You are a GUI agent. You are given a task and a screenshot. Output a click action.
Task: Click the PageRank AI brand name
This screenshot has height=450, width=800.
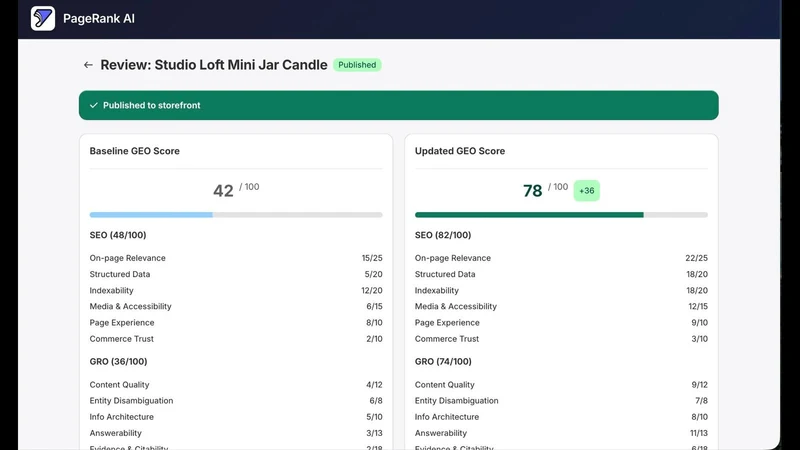coord(99,18)
